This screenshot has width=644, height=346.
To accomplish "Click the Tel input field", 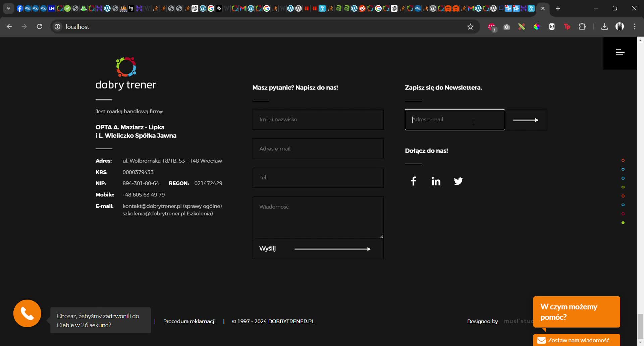I will [318, 178].
